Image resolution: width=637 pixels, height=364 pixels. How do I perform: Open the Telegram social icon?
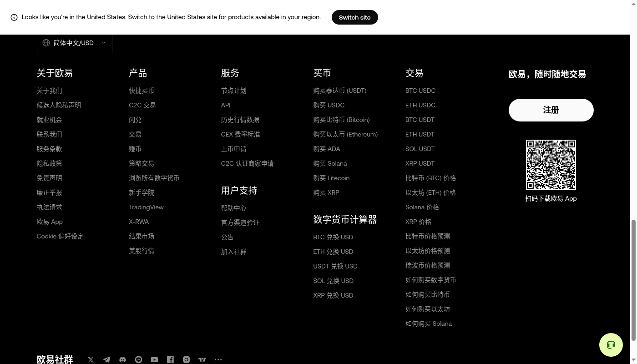pos(107,359)
